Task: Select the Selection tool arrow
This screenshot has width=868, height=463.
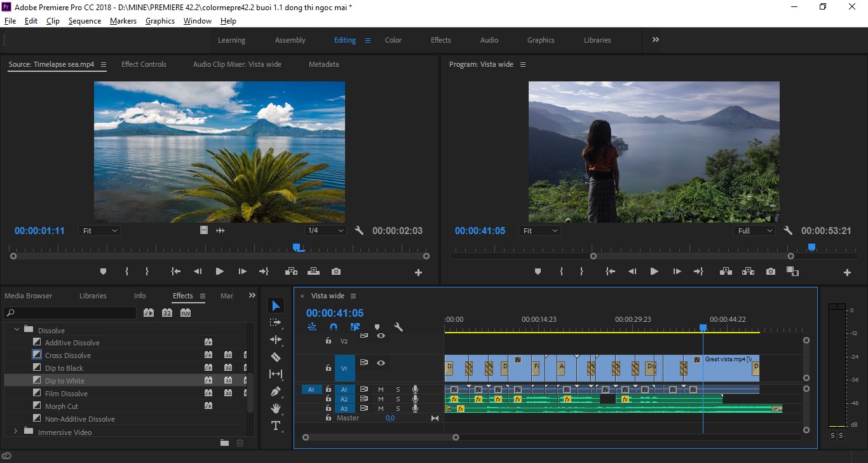Action: click(x=276, y=306)
